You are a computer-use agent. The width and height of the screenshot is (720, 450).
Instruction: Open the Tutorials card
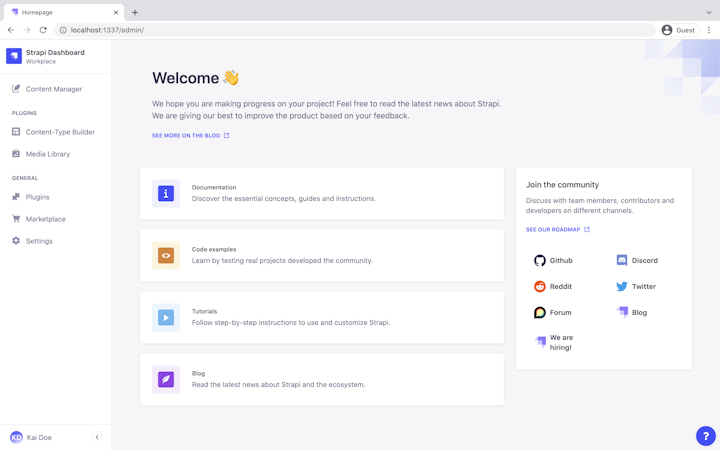[322, 317]
